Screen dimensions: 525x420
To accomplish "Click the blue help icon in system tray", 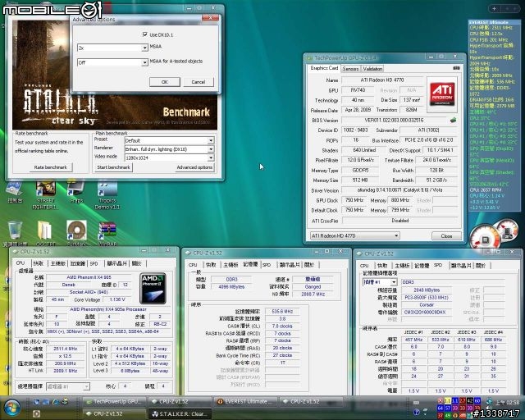I will [417, 412].
